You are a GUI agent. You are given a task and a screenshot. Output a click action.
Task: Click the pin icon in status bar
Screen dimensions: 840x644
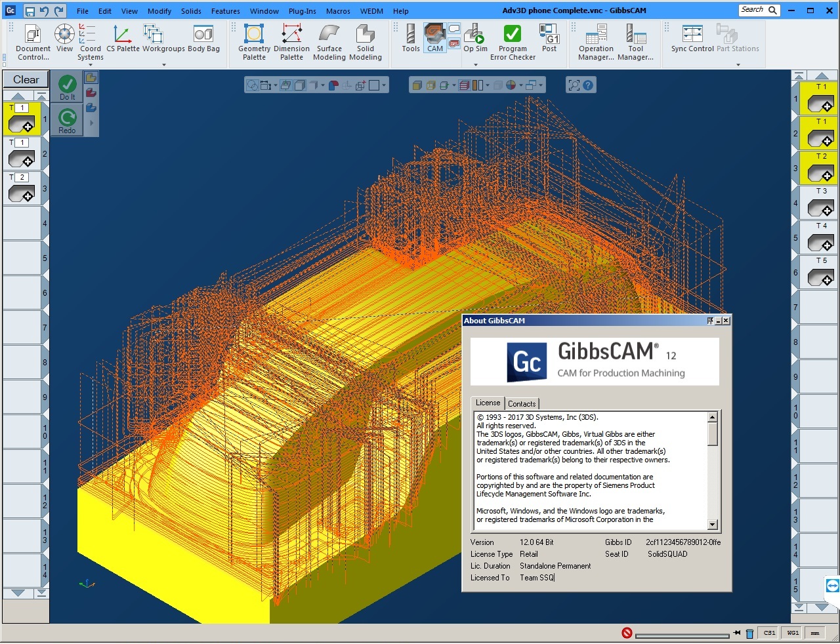(737, 634)
